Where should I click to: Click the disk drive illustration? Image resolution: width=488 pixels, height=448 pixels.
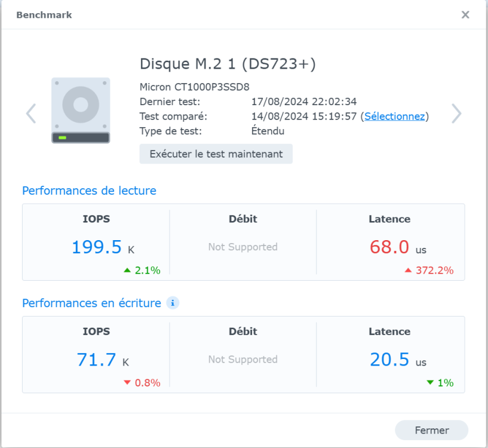81,111
